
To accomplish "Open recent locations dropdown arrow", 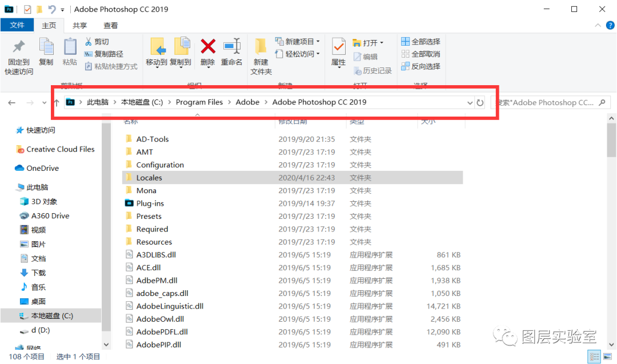I will (44, 103).
